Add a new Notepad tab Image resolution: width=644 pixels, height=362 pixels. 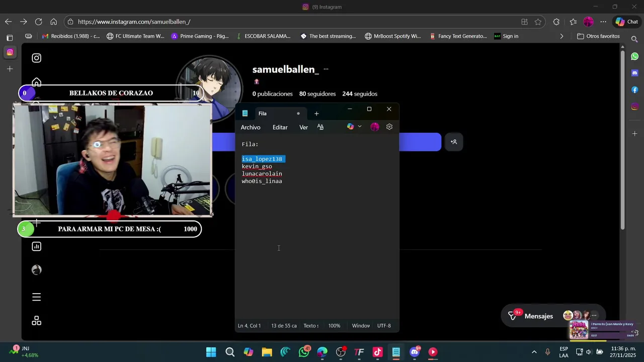coord(316,114)
